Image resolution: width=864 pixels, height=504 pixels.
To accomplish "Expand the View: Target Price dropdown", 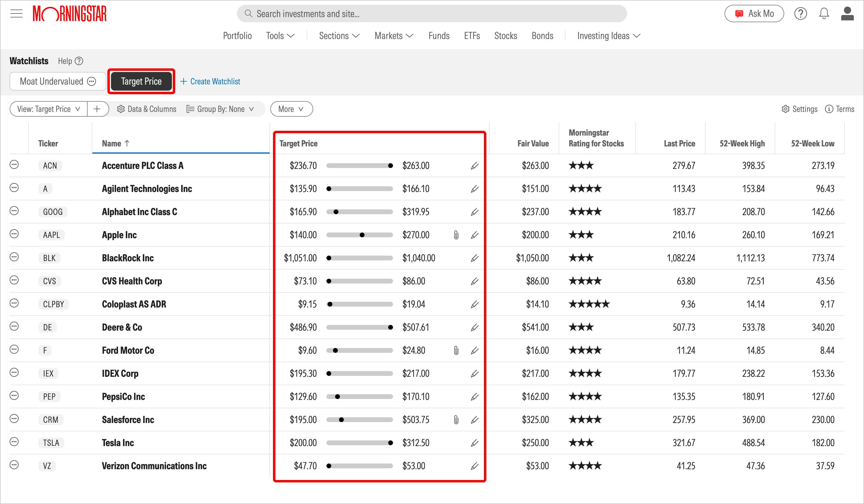I will click(x=48, y=109).
